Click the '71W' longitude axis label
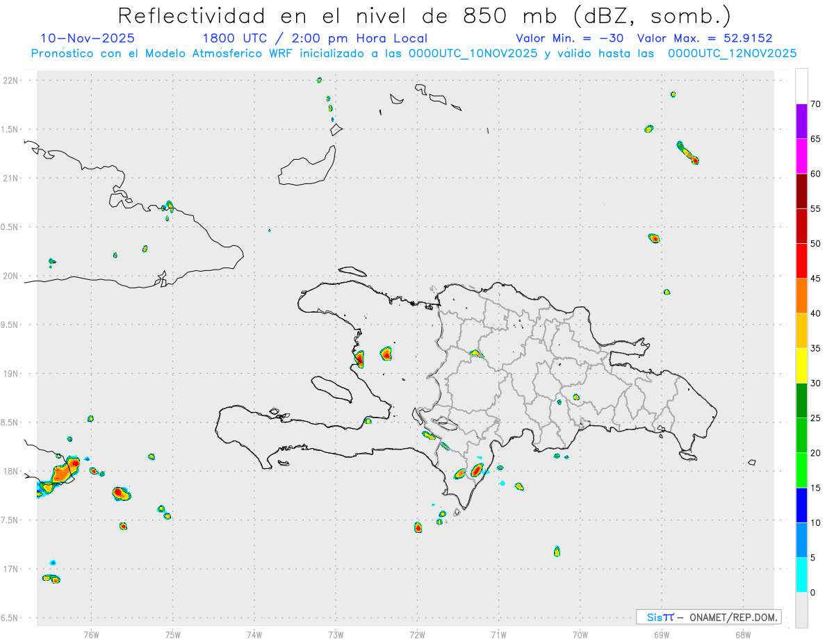The image size is (834, 644). click(498, 634)
